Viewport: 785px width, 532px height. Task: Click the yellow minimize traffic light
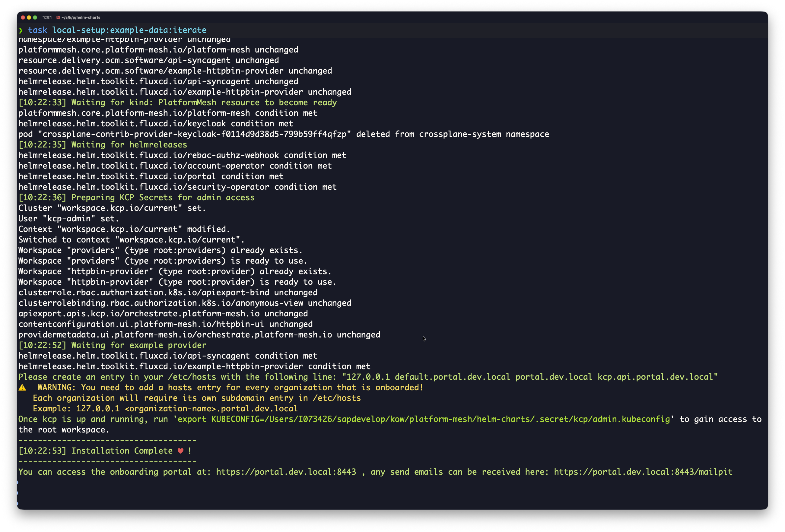point(29,17)
